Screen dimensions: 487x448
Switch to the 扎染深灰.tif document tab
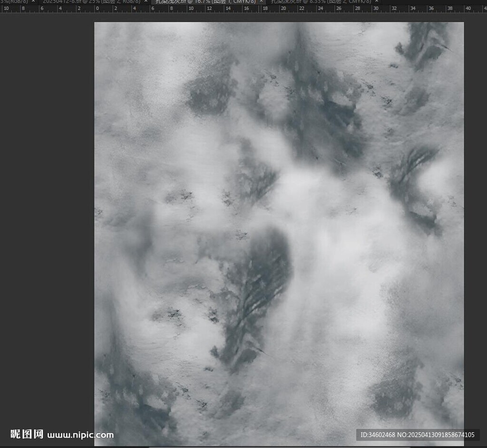pyautogui.click(x=321, y=1)
